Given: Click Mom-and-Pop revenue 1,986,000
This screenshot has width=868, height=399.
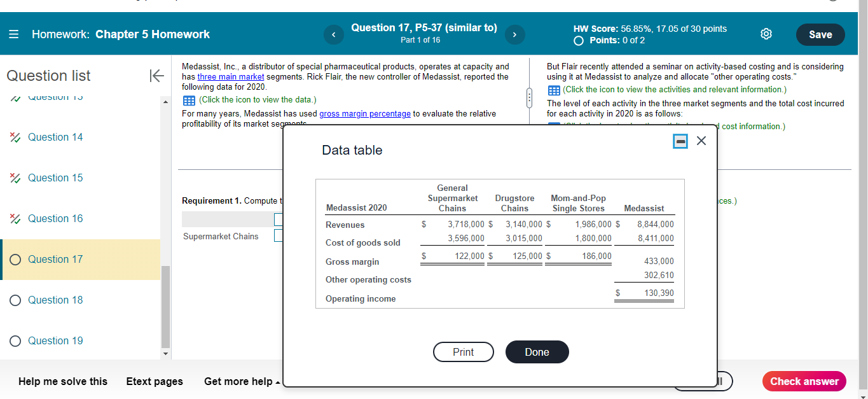Looking at the screenshot, I should [593, 225].
